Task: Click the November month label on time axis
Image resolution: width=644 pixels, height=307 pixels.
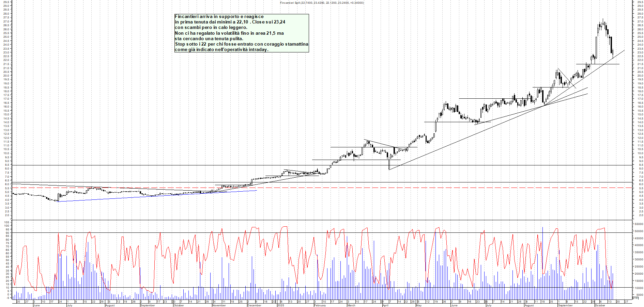Action: pyautogui.click(x=219, y=305)
